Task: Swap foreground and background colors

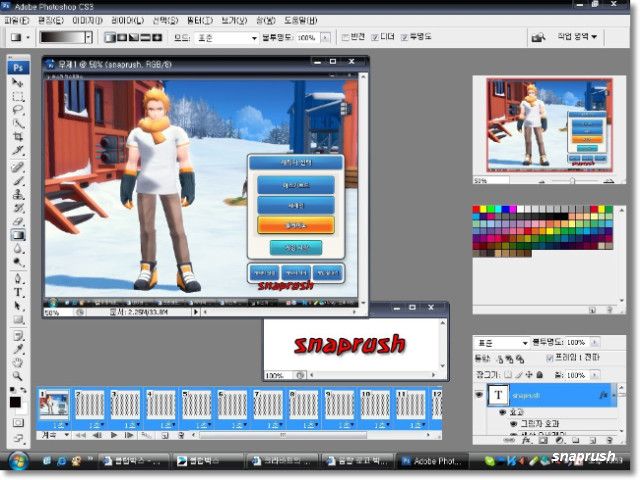Action: (x=23, y=390)
